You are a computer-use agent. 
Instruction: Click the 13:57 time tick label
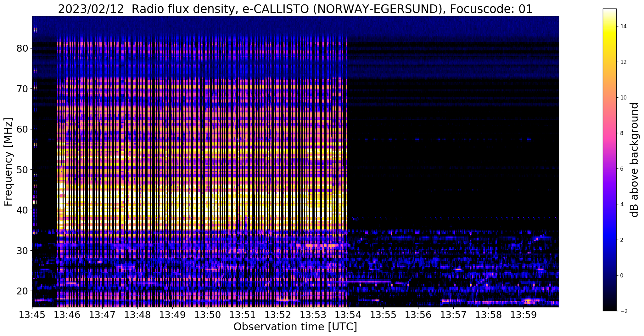point(453,315)
